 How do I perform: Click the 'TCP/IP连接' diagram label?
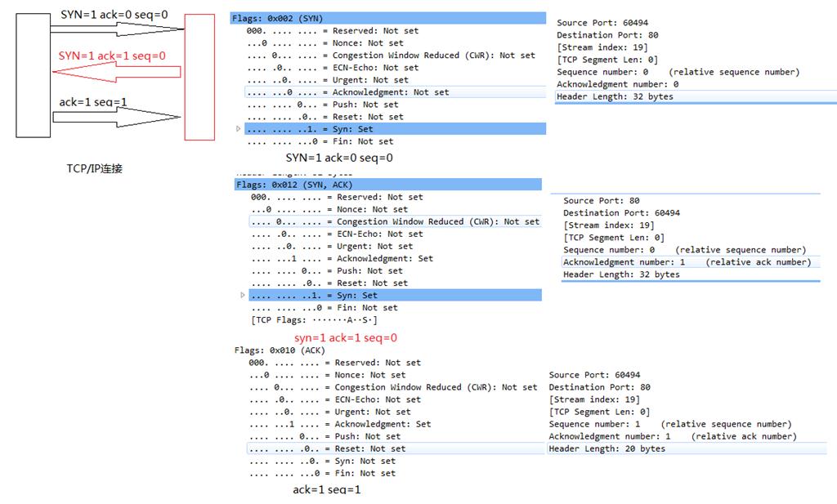pyautogui.click(x=94, y=169)
